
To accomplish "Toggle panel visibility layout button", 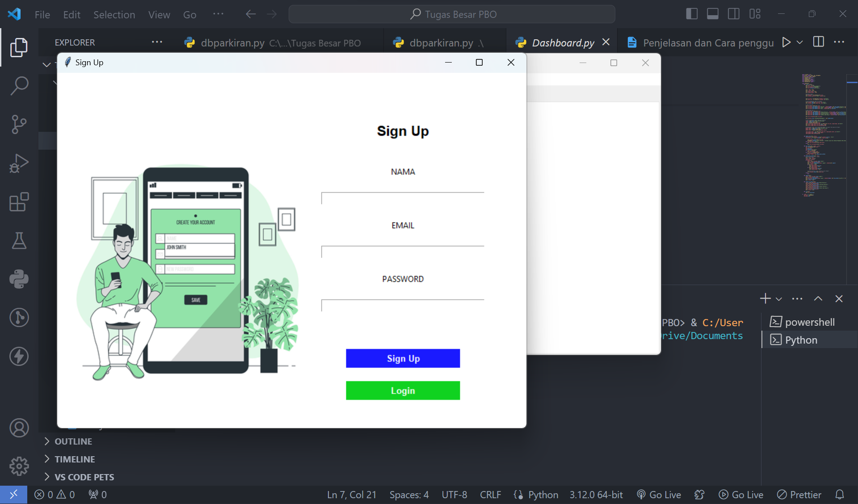I will [x=713, y=14].
